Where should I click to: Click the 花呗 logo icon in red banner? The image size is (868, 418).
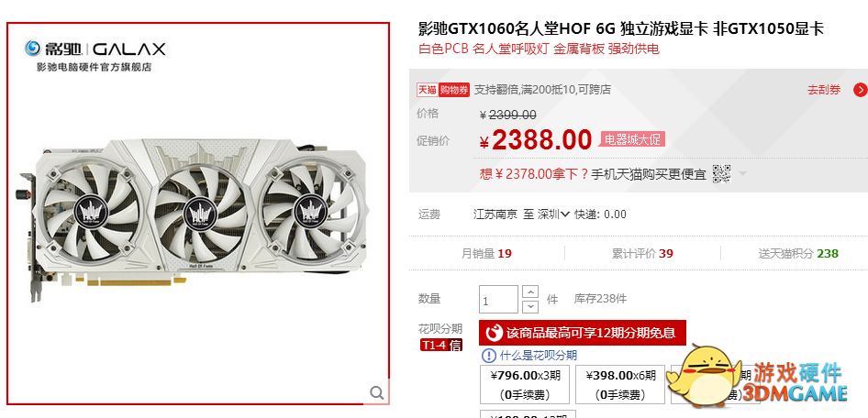pos(494,333)
